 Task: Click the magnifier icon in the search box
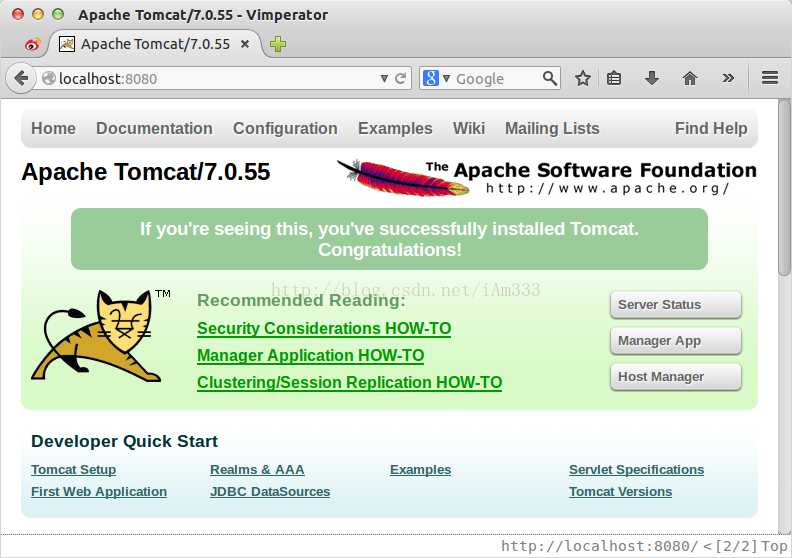click(x=550, y=78)
